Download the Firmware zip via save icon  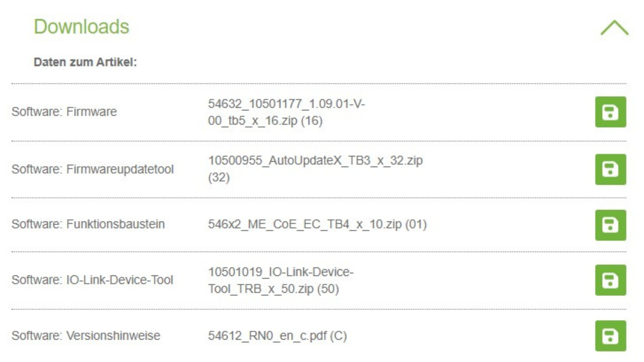[x=610, y=112]
